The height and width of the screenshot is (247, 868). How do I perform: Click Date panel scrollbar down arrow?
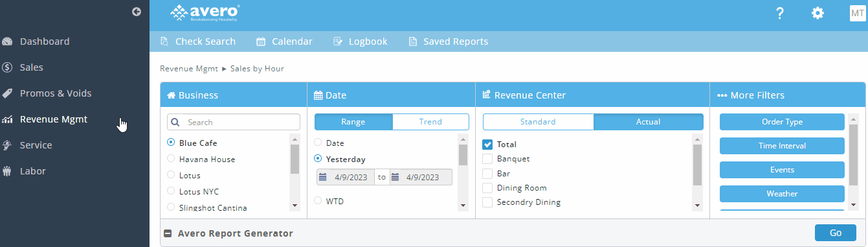pos(463,206)
